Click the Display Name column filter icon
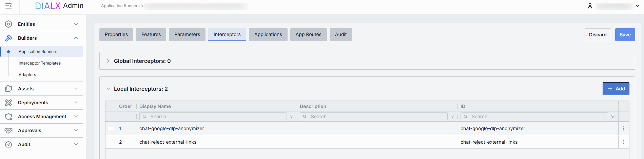 [x=292, y=117]
